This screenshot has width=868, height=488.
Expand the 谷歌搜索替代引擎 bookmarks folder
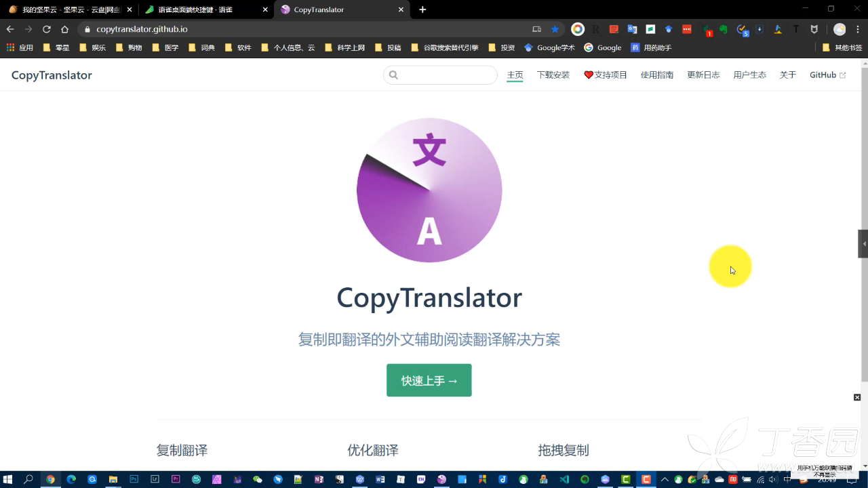click(445, 47)
